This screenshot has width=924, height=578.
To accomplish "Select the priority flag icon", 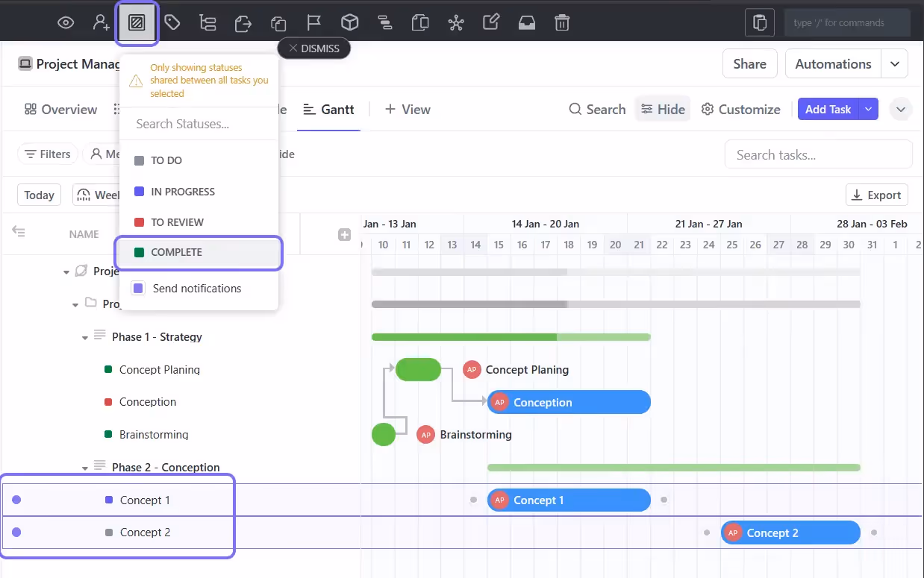I will click(313, 22).
